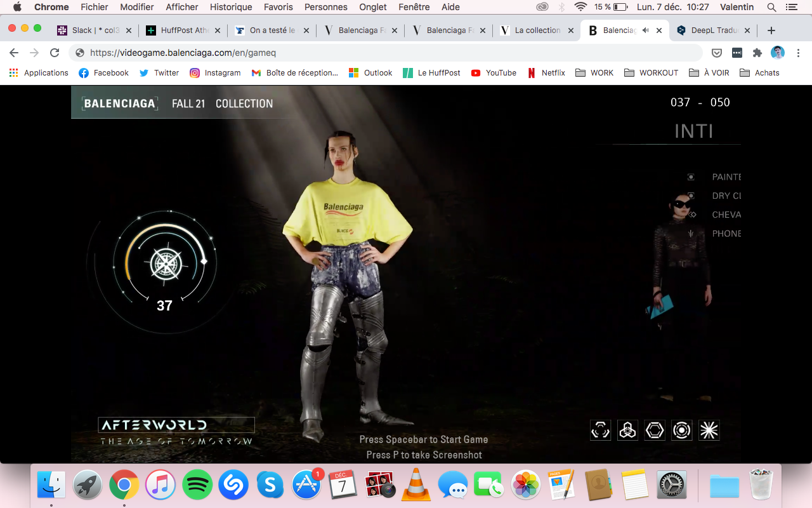Screen dimensions: 812x508
Task: Open the Instagram bookmark
Action: click(x=216, y=73)
